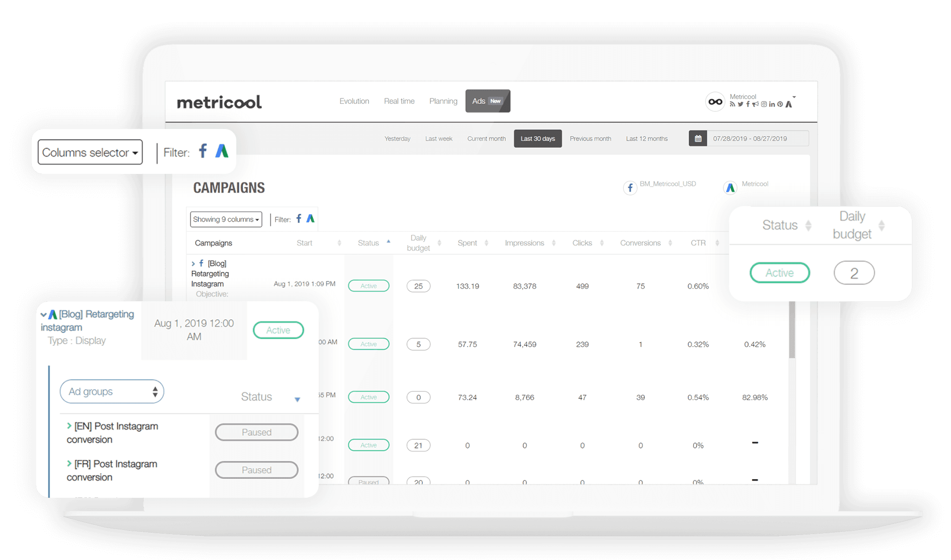Open the Ads New tab

(488, 101)
